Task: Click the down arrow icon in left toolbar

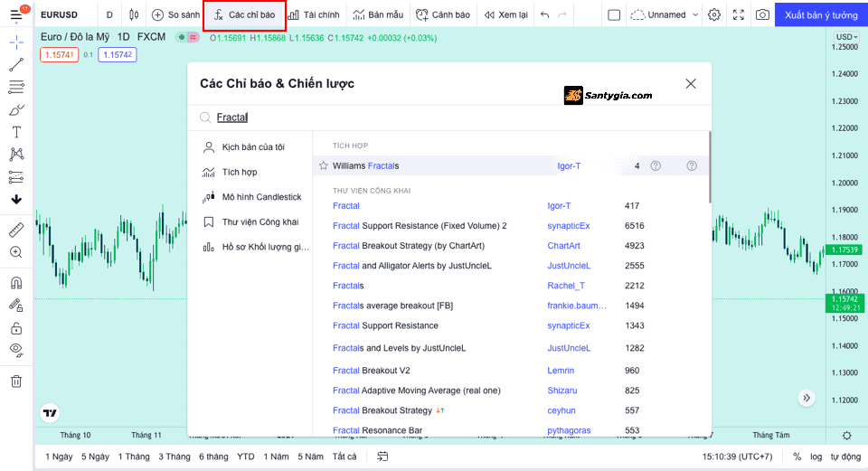Action: pos(16,199)
